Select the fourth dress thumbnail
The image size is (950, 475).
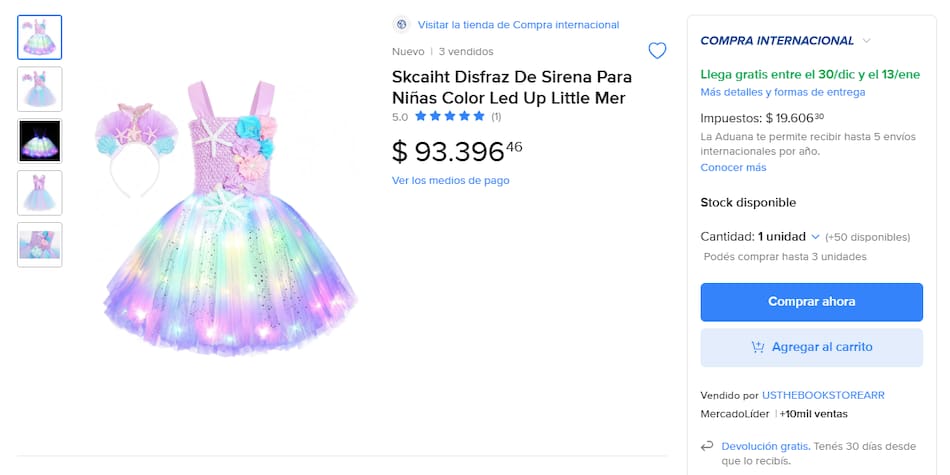coord(40,193)
